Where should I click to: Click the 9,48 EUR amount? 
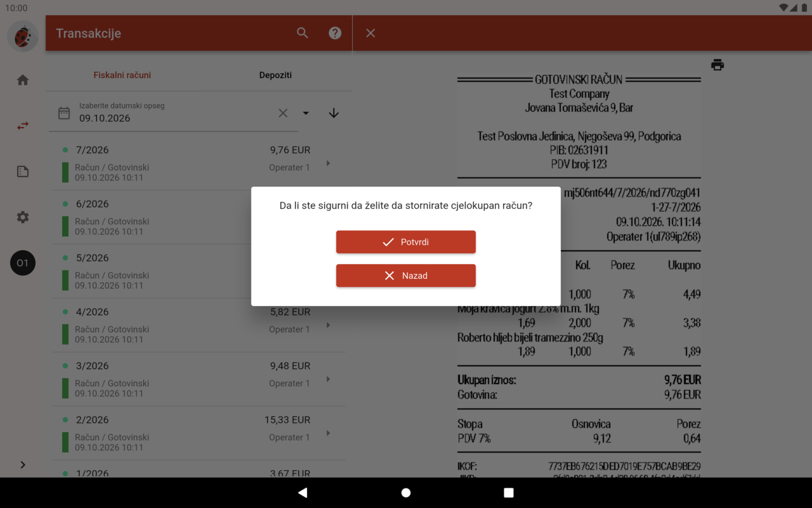pyautogui.click(x=290, y=366)
